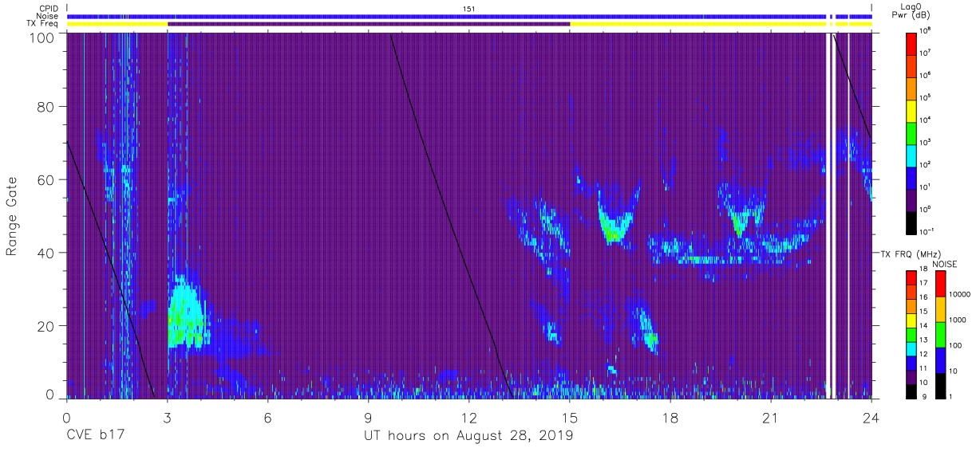Pick the green segment of the NOISE colorbar

click(x=939, y=334)
